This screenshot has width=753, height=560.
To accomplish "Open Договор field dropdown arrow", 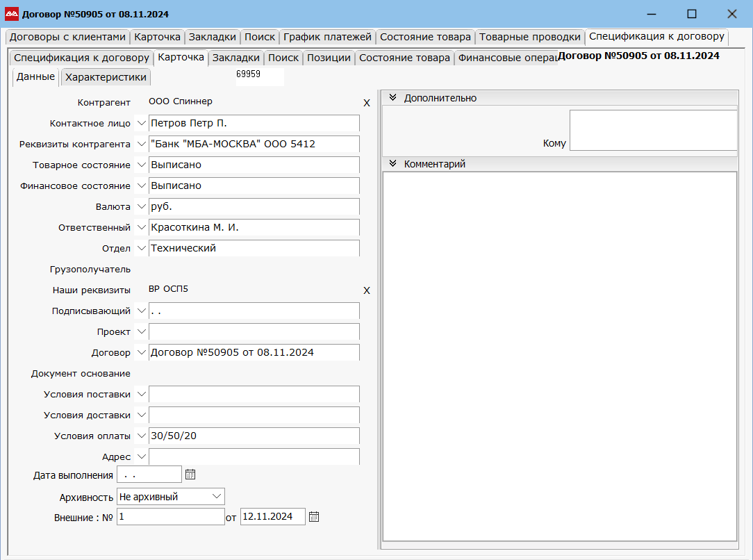I will [141, 352].
